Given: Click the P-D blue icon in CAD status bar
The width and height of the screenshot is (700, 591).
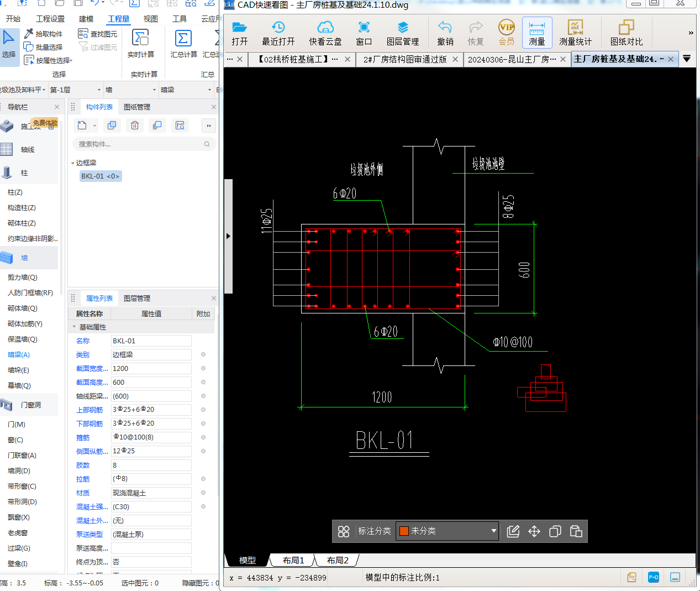Looking at the screenshot, I should 654,577.
